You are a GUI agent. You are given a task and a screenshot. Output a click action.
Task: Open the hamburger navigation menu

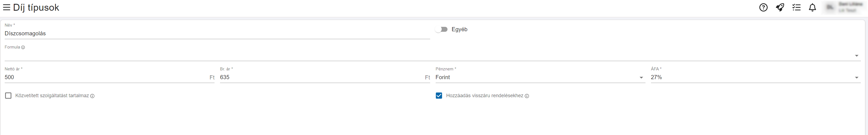(6, 7)
